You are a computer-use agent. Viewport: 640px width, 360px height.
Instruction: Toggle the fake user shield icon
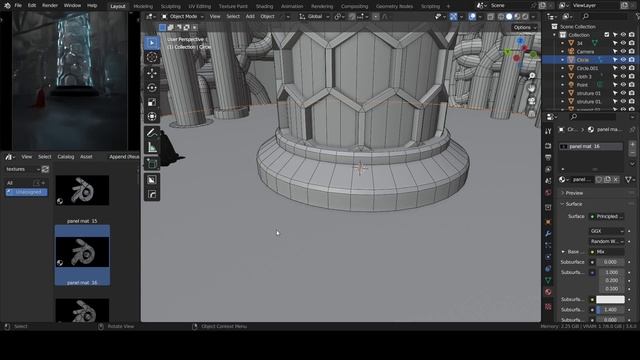coord(599,180)
